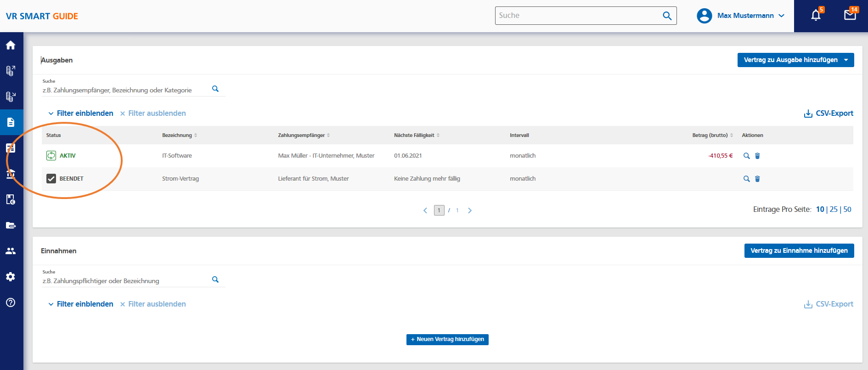The image size is (868, 370).
Task: Click Vertrag zu Einnahme hinzufügen button
Action: click(799, 250)
